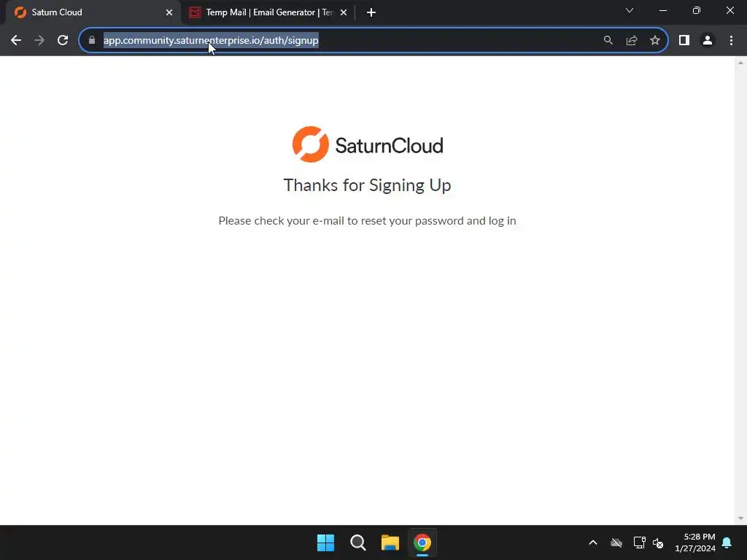The width and height of the screenshot is (747, 560).
Task: Click the share page icon
Action: (x=632, y=41)
